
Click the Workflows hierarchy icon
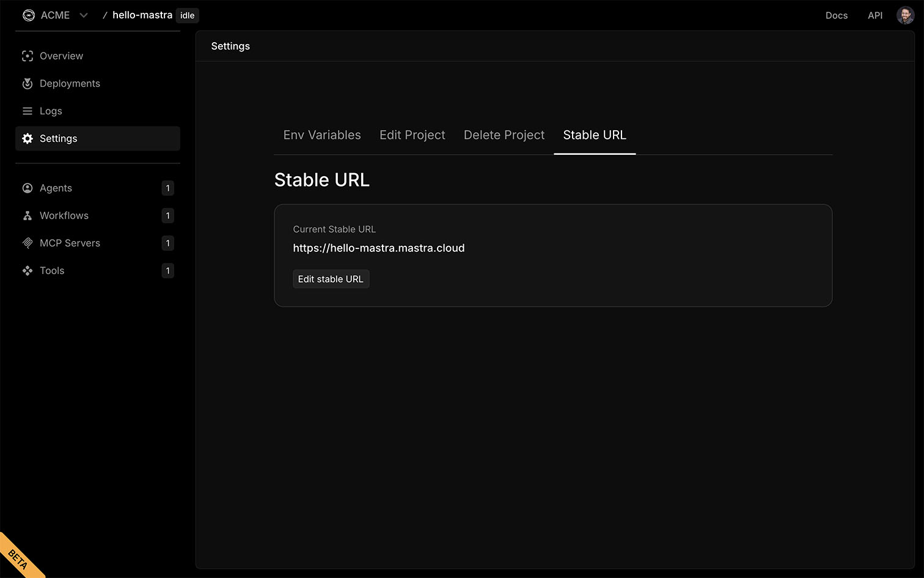pyautogui.click(x=28, y=216)
